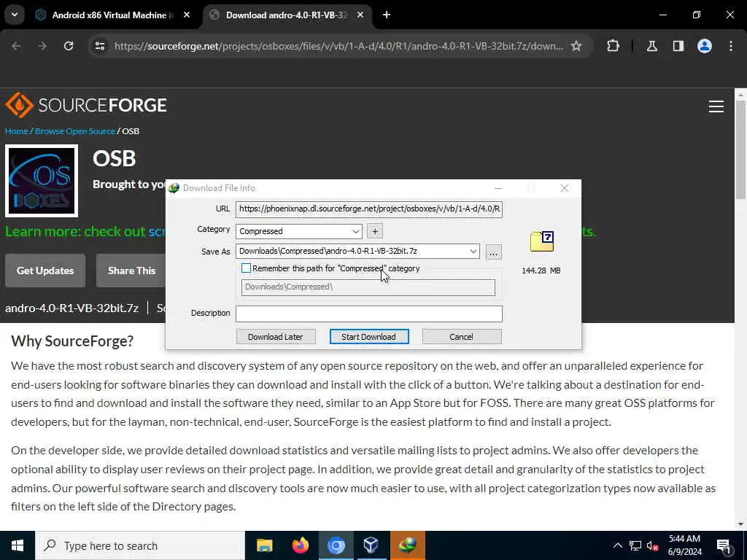747x560 pixels.
Task: Click the muted volume tray icon
Action: (x=653, y=545)
